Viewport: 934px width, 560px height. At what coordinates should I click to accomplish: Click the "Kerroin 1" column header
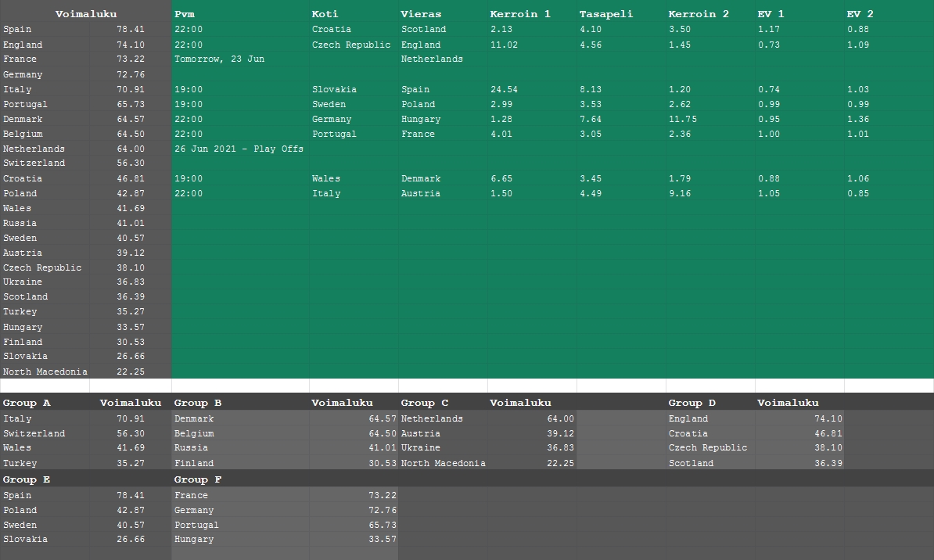(520, 14)
